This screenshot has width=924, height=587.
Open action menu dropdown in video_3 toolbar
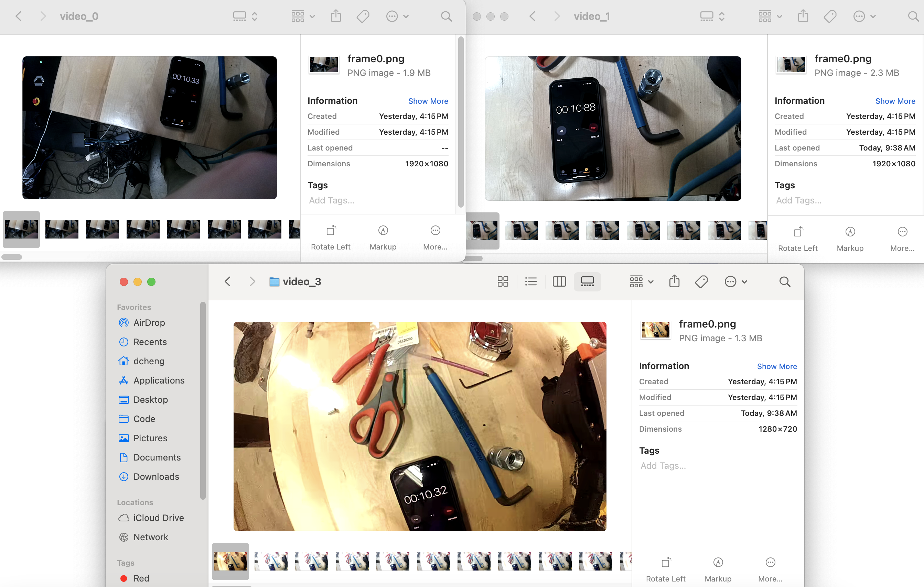(x=735, y=282)
